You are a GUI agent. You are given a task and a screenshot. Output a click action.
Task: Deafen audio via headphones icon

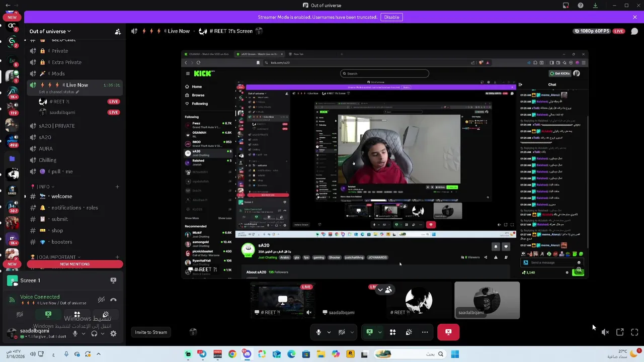[94, 333]
